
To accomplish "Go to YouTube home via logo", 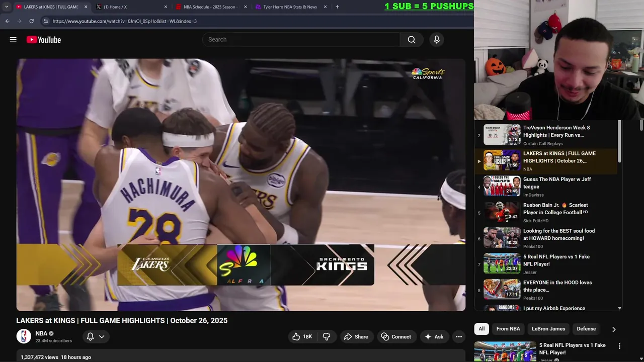I will coord(44,40).
